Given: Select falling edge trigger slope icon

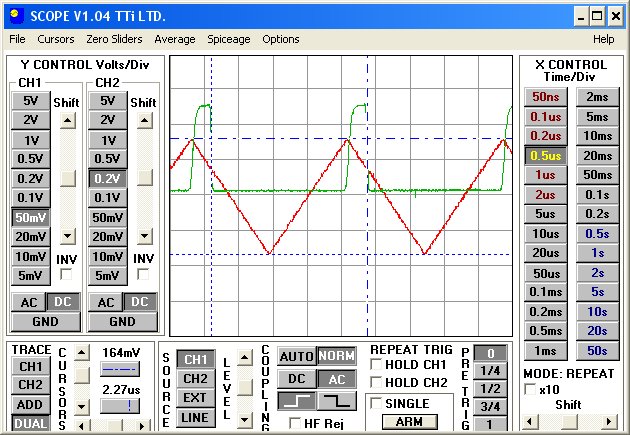Looking at the screenshot, I should (337, 401).
